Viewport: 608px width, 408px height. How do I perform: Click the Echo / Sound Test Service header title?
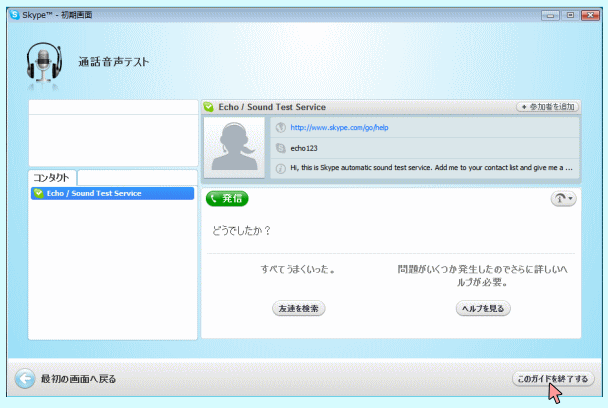click(x=272, y=107)
